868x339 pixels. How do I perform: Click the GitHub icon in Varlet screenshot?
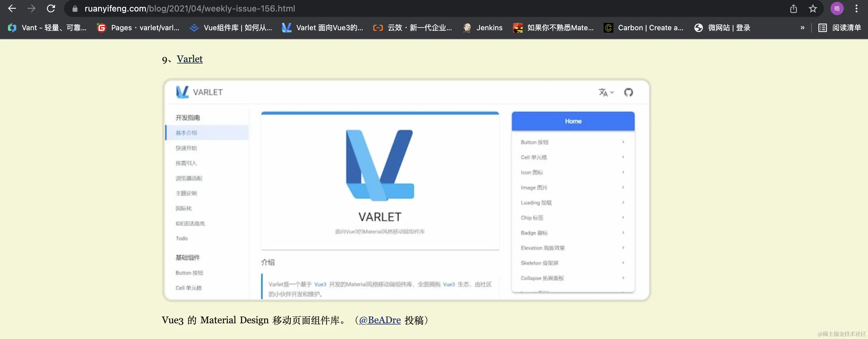click(x=628, y=92)
